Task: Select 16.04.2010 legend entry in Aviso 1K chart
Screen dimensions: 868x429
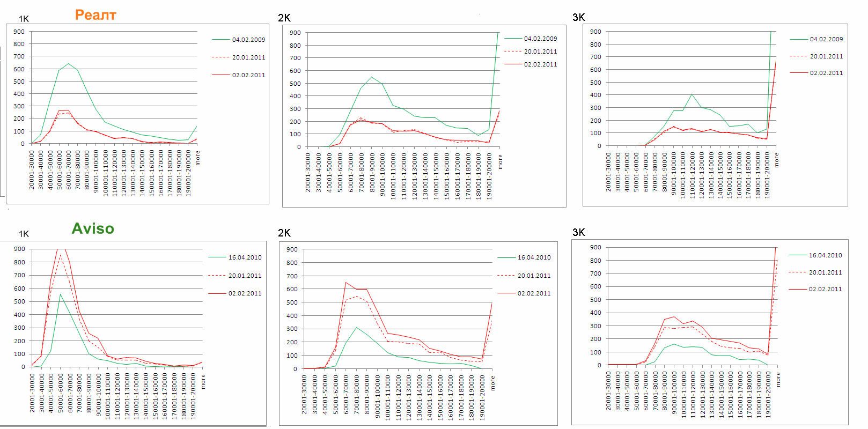Action: coord(245,257)
